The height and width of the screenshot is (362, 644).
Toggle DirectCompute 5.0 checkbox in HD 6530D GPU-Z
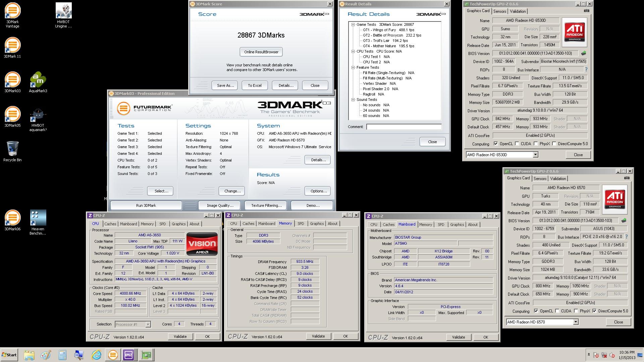[554, 144]
